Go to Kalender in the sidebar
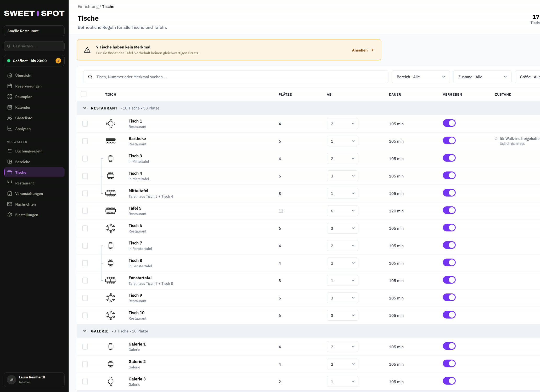Screen dimensions: 540x392 click(x=34, y=107)
